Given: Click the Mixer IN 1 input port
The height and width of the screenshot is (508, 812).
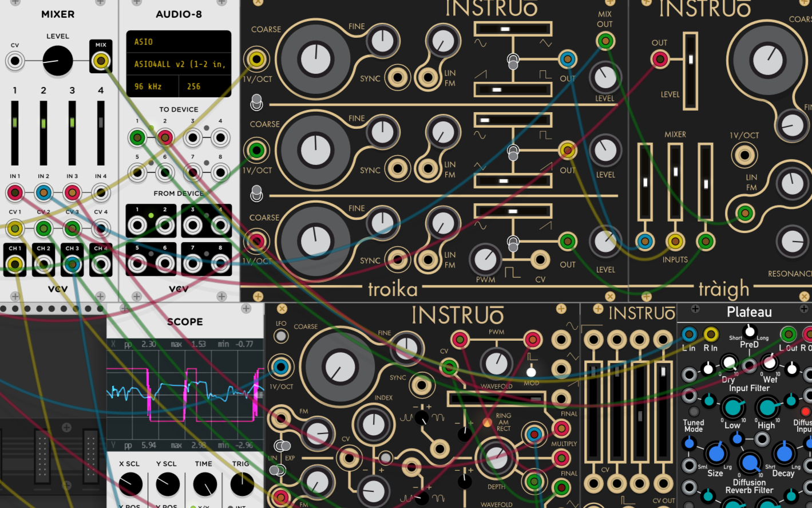Looking at the screenshot, I should (15, 192).
